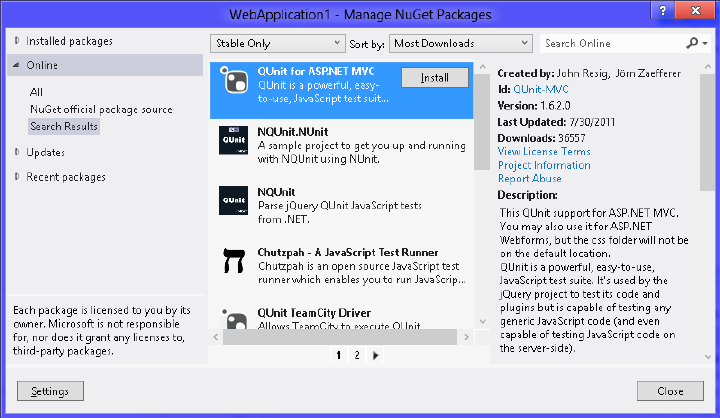Screen dimensions: 720x418
Task: Select Chutzpah - A JavaScript Test Runner title
Action: click(348, 252)
